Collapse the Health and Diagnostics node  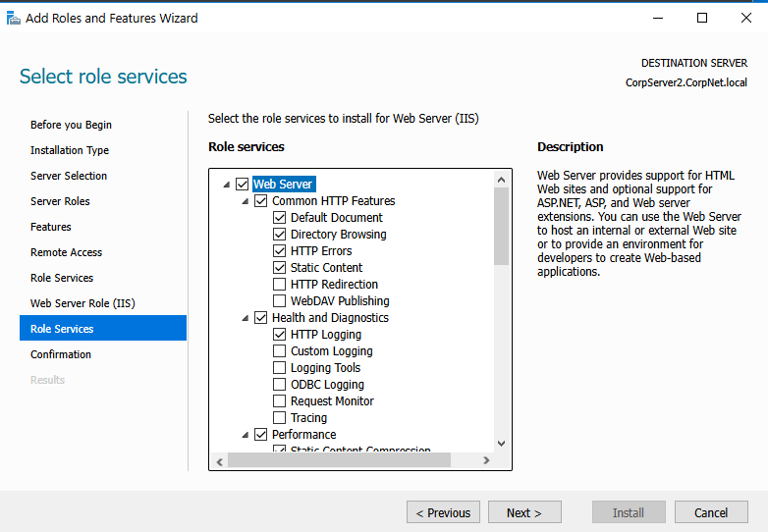coord(247,318)
